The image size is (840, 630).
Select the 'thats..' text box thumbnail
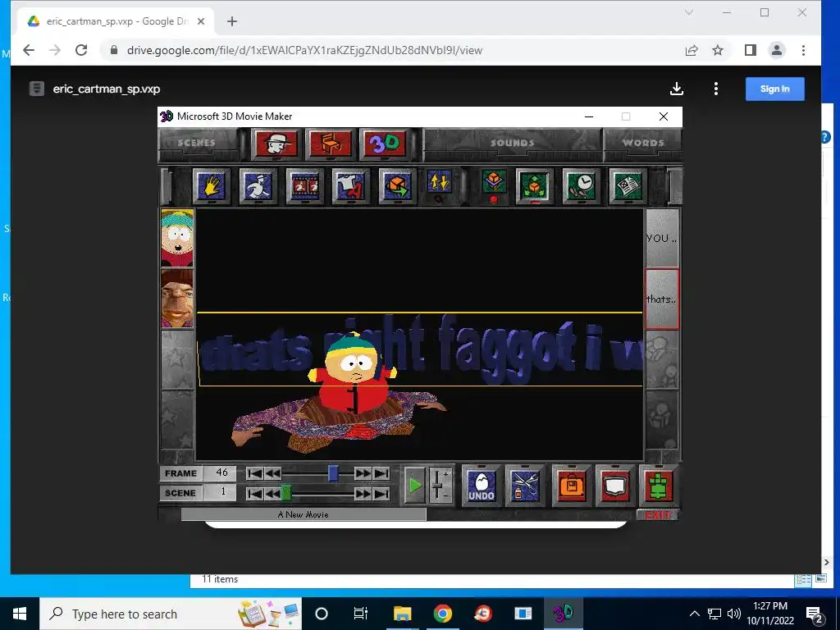pos(662,299)
